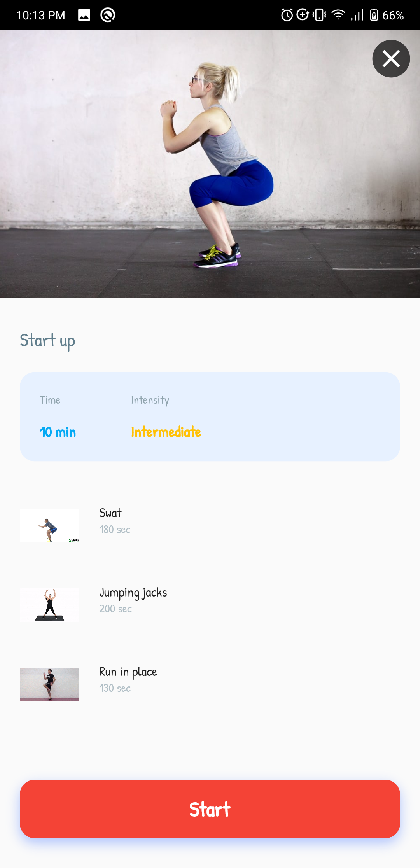Tap the vibrate mode status icon
The width and height of the screenshot is (420, 868).
[319, 15]
